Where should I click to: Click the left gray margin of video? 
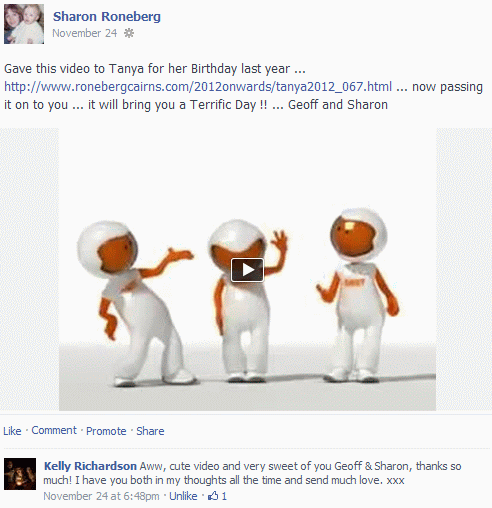(29, 269)
